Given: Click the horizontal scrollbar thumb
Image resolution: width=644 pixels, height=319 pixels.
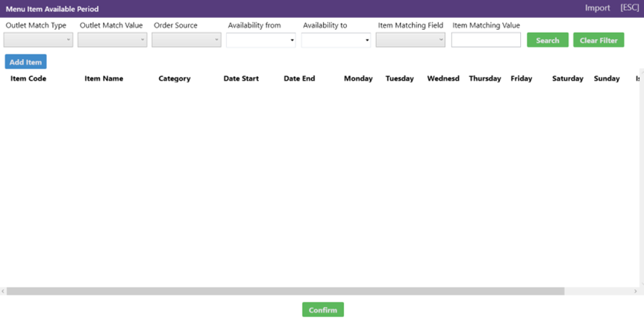Looking at the screenshot, I should 284,291.
